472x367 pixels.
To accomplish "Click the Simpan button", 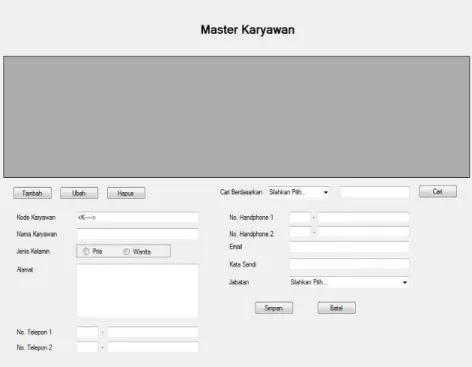I will 274,308.
